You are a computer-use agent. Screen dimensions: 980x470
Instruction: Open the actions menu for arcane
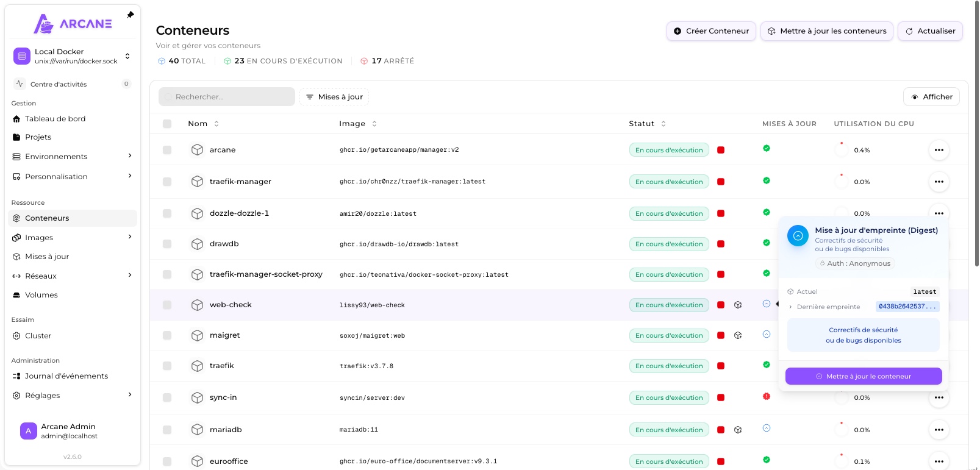939,150
